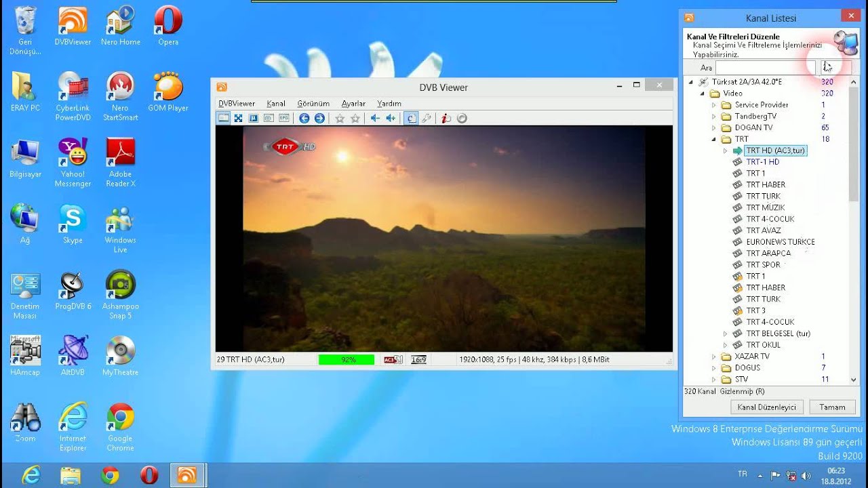Click the green 92% signal level bar

[x=347, y=360]
